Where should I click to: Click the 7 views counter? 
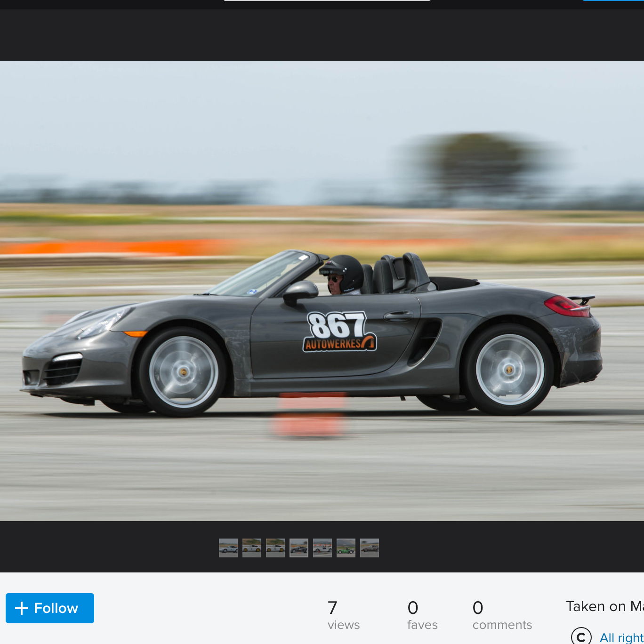click(x=343, y=615)
